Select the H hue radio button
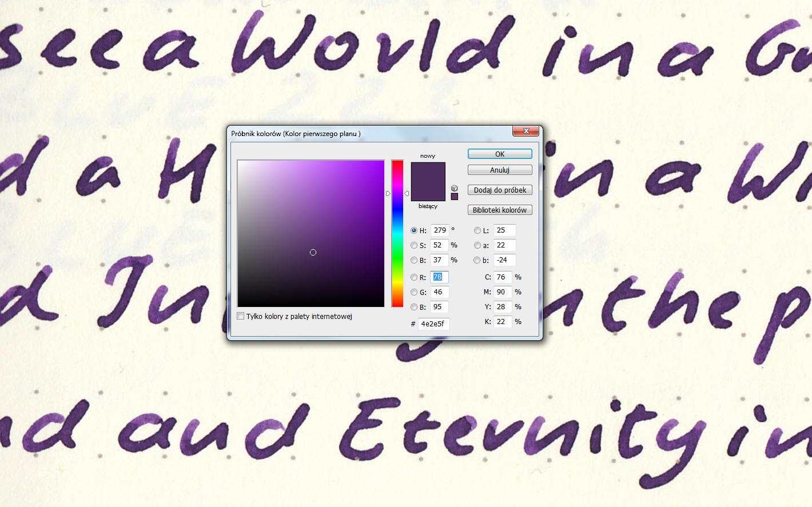The width and height of the screenshot is (812, 507). pyautogui.click(x=414, y=230)
